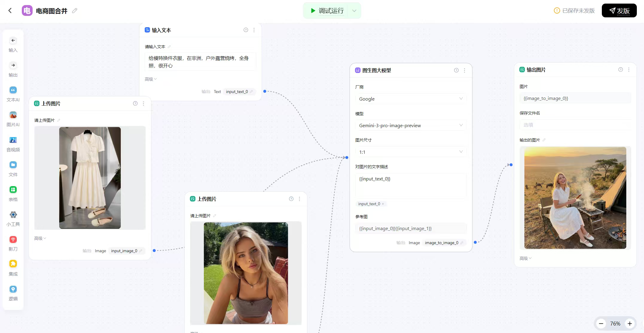Open the 厂商 dropdown showing Google
644x333 pixels.
coord(410,99)
